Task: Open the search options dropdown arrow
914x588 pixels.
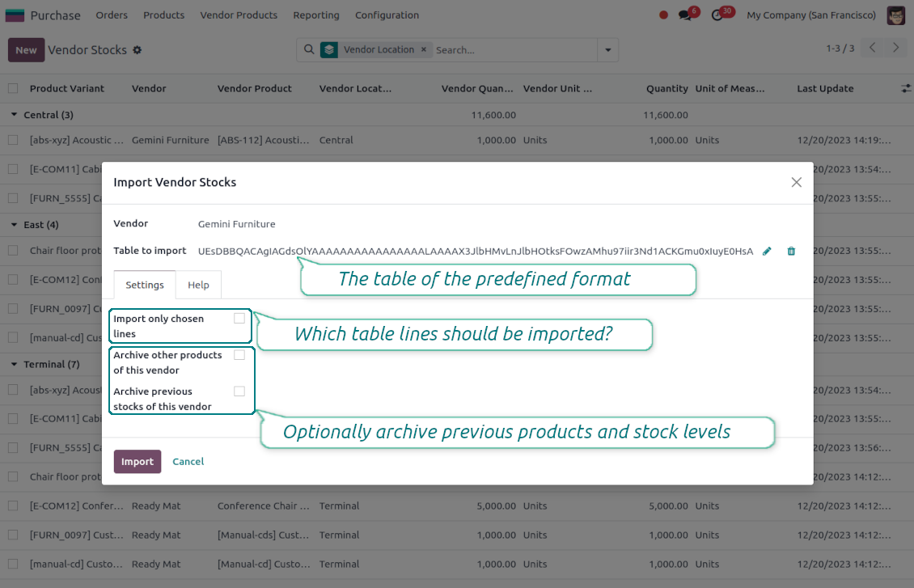Action: click(x=608, y=50)
